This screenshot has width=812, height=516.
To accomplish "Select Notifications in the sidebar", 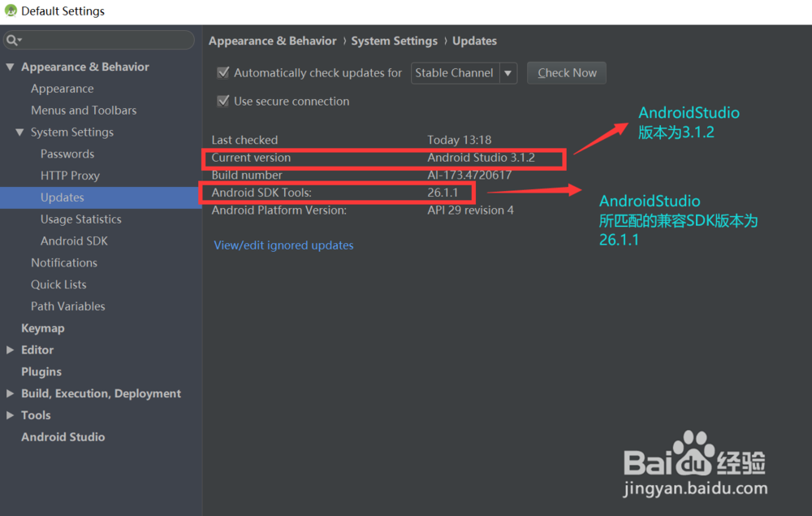I will pyautogui.click(x=64, y=262).
